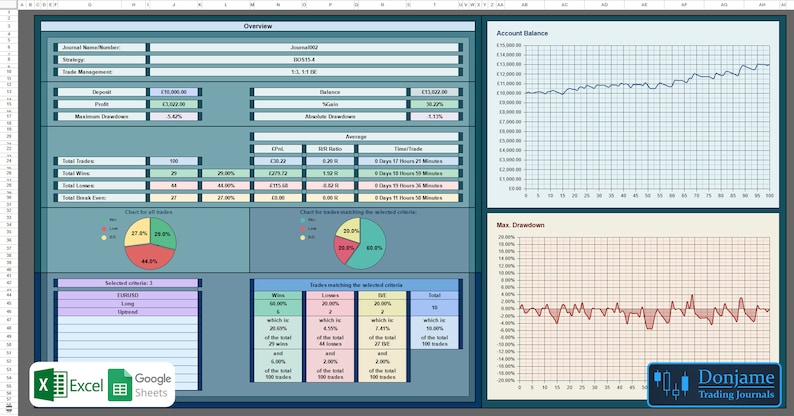Click the £PnL column header

(x=278, y=149)
